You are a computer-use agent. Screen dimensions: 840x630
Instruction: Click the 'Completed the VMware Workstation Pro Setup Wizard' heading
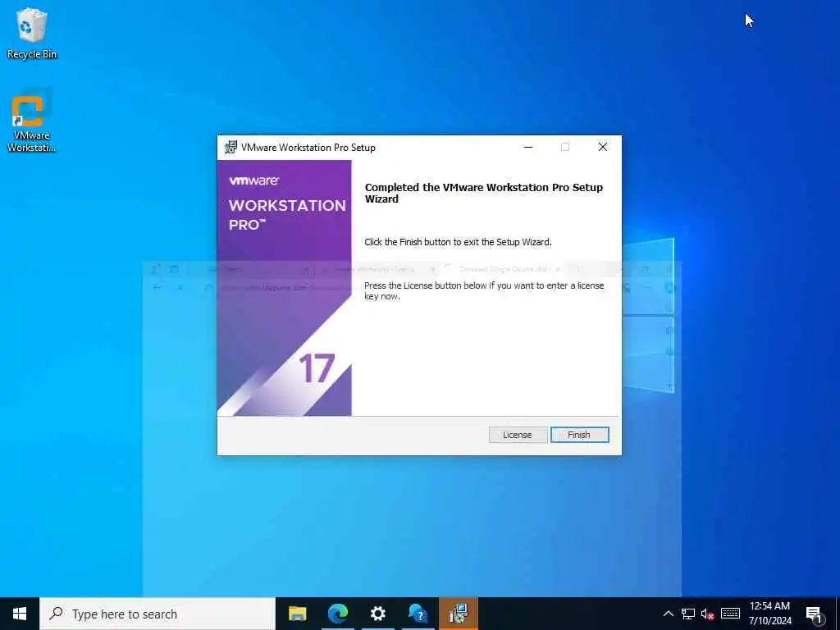484,193
